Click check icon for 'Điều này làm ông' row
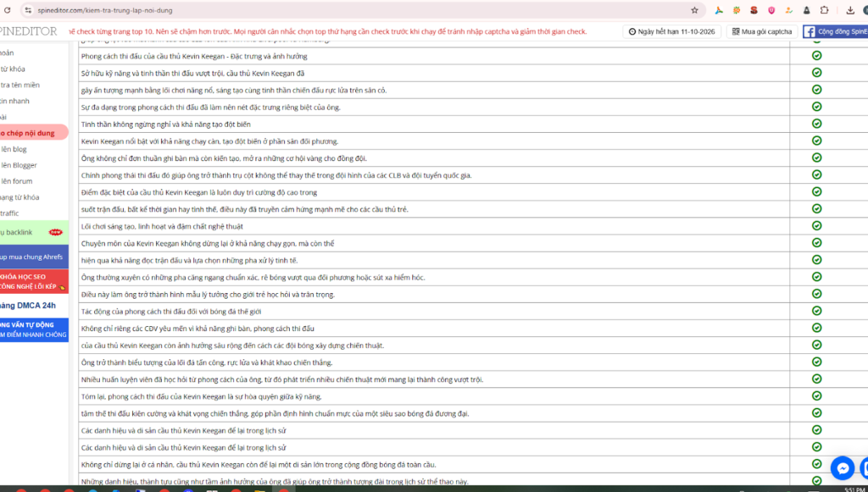Viewport: 868px width, 492px height. point(816,294)
